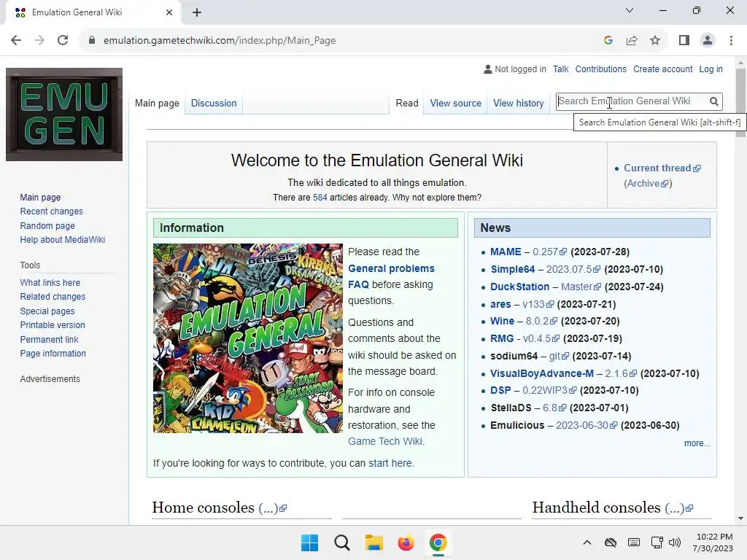The width and height of the screenshot is (747, 560).
Task: Click the tab search chevron
Action: click(630, 10)
